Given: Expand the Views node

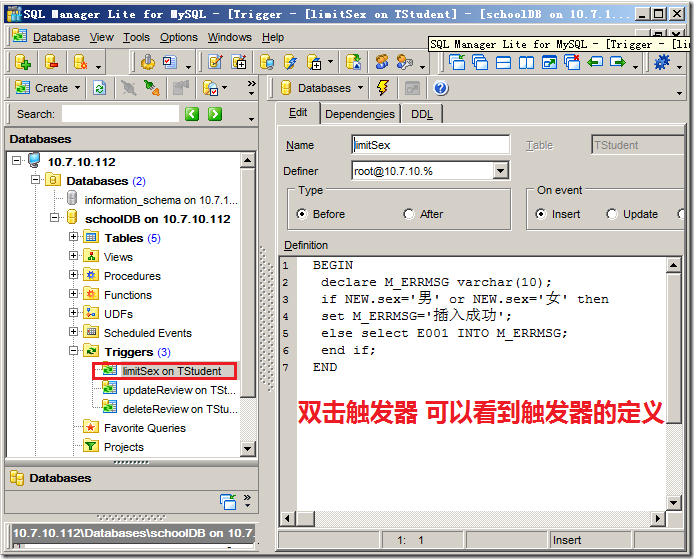Looking at the screenshot, I should (73, 256).
